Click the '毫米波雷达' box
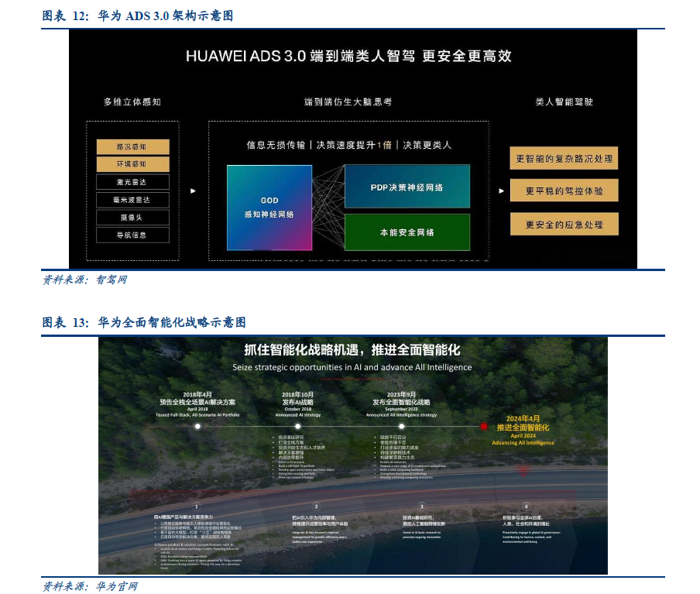The image size is (700, 594). click(x=132, y=200)
